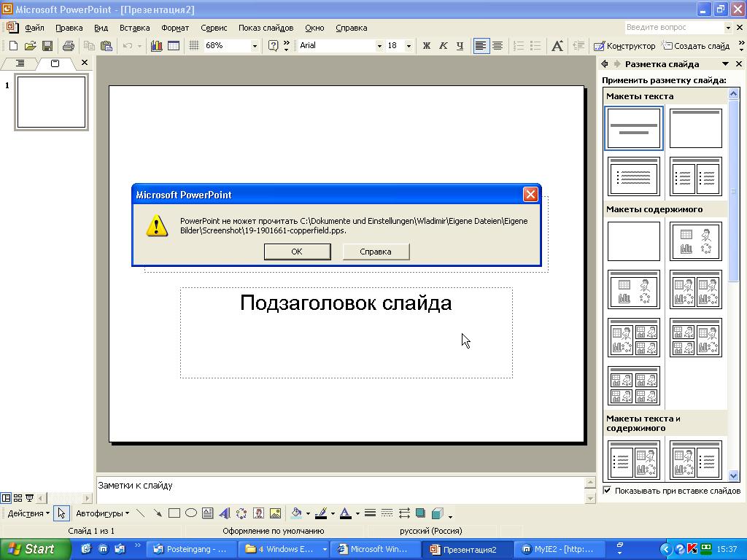Image resolution: width=747 pixels, height=560 pixels.
Task: Toggle left text alignment
Action: (x=481, y=46)
